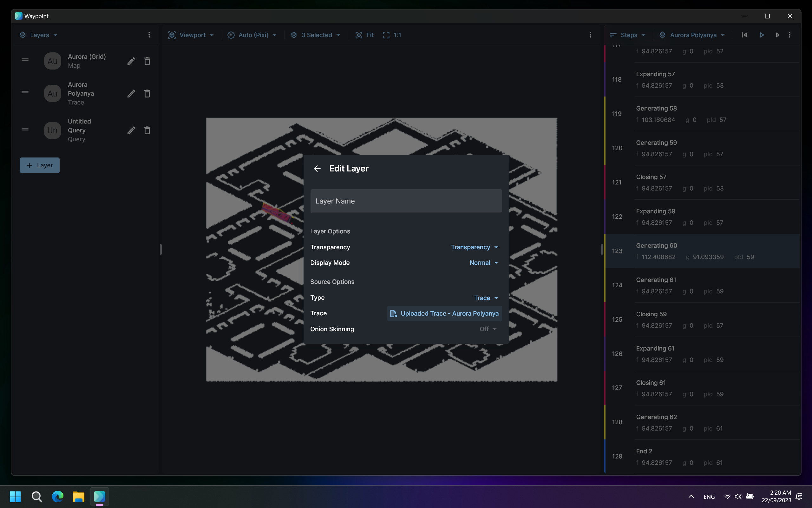Select step 121 Closing 57
812x508 pixels.
tap(703, 183)
